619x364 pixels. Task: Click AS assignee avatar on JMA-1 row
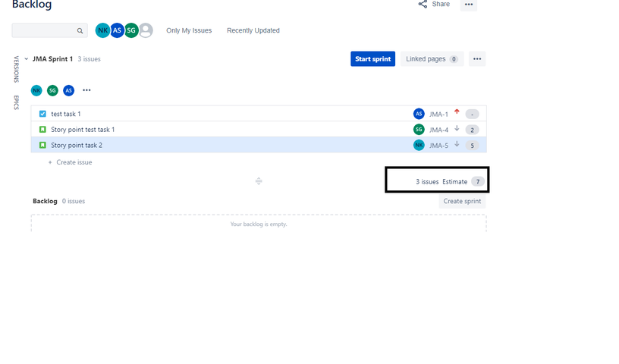pyautogui.click(x=419, y=114)
